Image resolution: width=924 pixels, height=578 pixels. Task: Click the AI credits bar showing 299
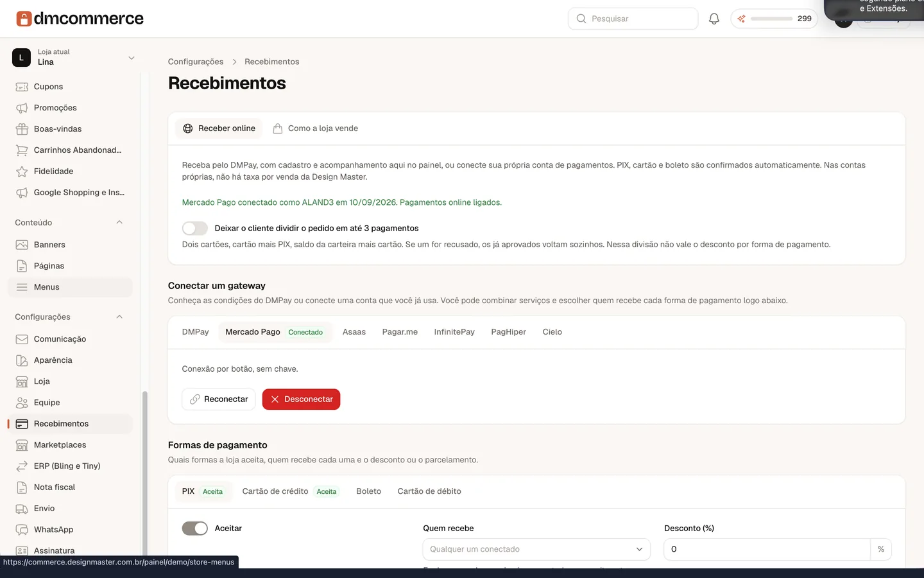774,19
